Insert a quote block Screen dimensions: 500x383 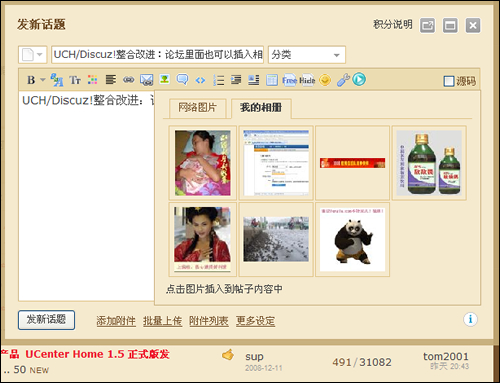tap(182, 79)
